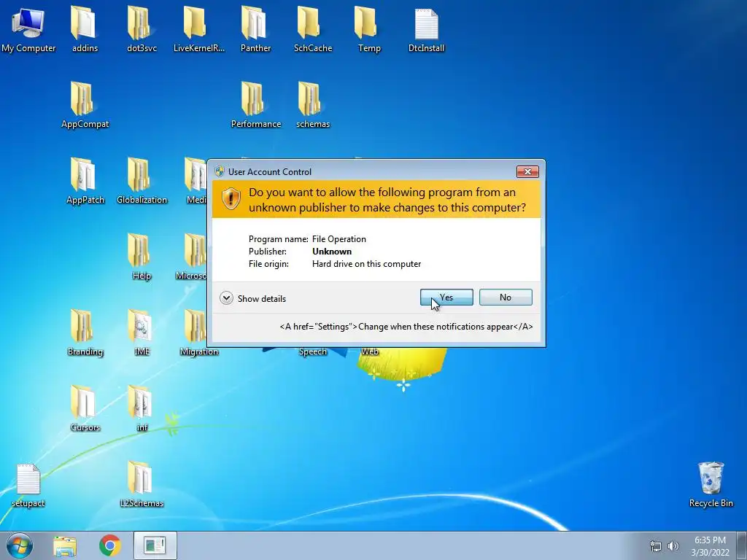This screenshot has height=560, width=747.
Task: Select the Web folder label
Action: click(x=370, y=351)
